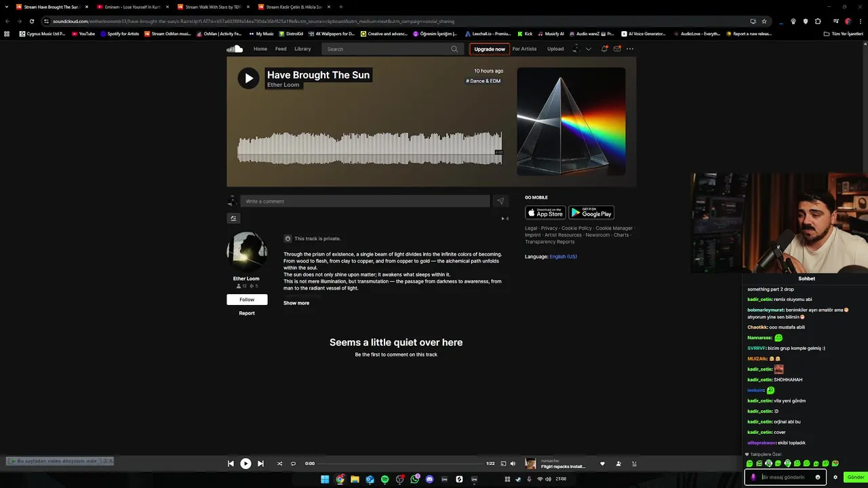Open File Explorer from the taskbar

click(355, 479)
